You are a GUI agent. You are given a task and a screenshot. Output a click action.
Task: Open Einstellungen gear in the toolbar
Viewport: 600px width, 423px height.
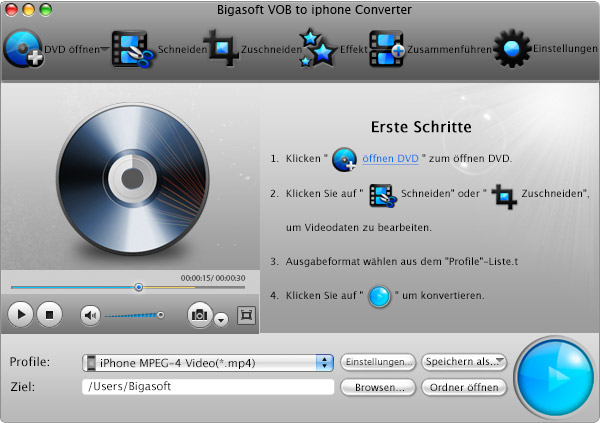coord(512,49)
